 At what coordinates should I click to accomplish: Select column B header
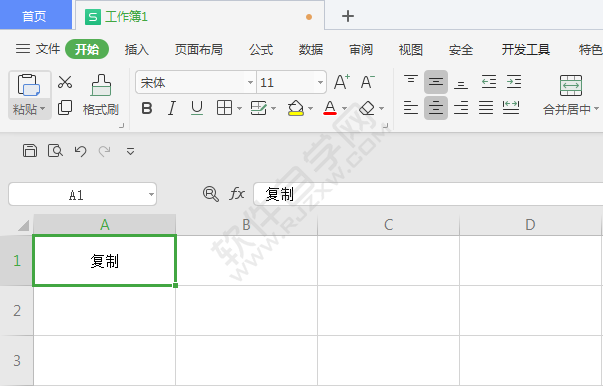click(x=247, y=225)
